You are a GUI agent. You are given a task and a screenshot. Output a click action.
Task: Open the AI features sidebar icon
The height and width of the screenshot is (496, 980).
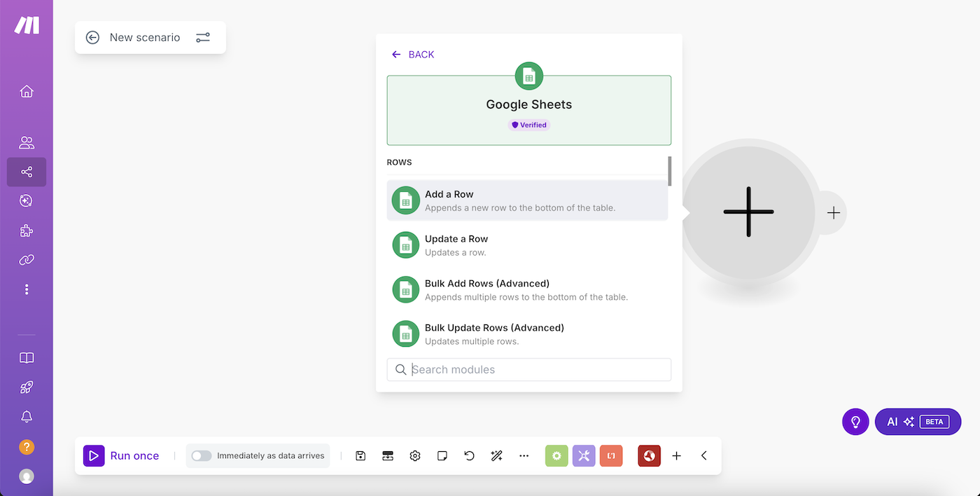27,200
